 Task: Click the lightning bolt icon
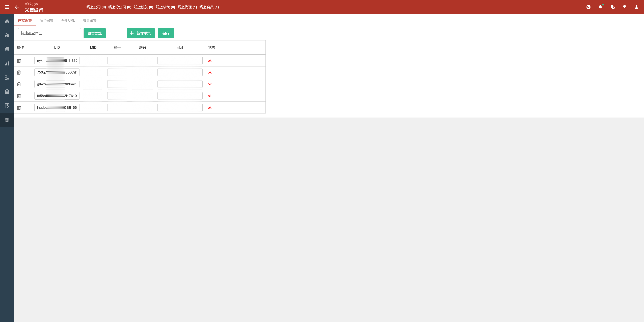point(625,7)
